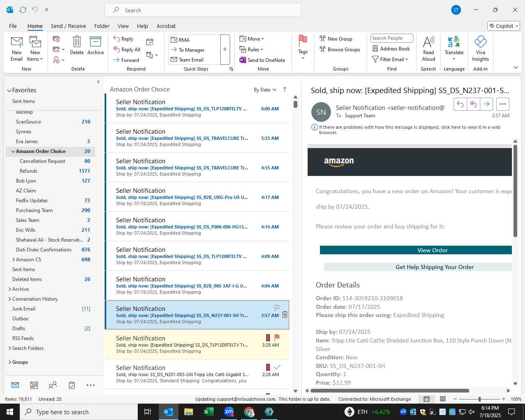
Task: Open Filter Email dropdown
Action: click(390, 59)
